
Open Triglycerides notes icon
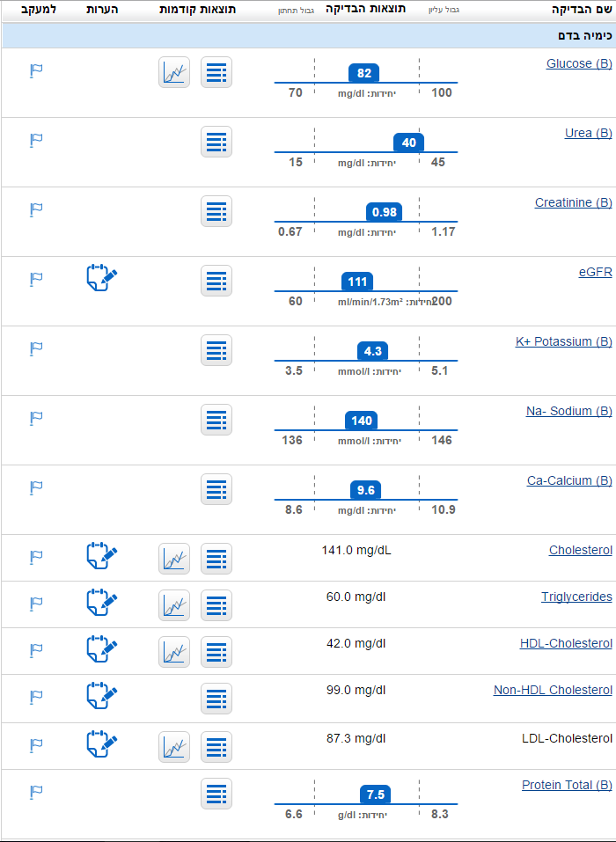point(102,603)
